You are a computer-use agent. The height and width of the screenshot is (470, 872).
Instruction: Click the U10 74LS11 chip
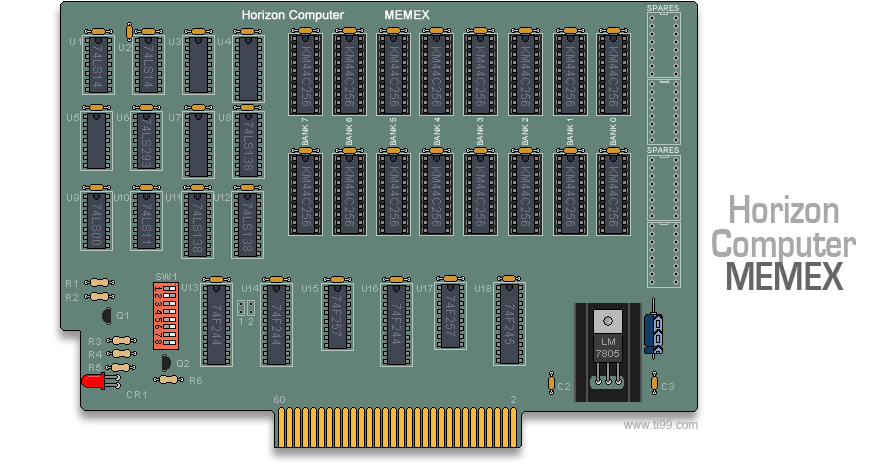click(x=147, y=220)
